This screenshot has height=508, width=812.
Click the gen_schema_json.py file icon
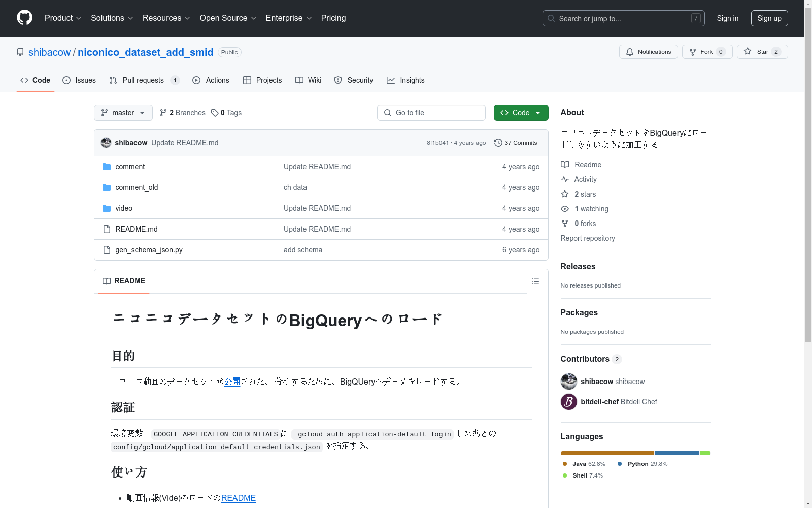click(x=107, y=250)
